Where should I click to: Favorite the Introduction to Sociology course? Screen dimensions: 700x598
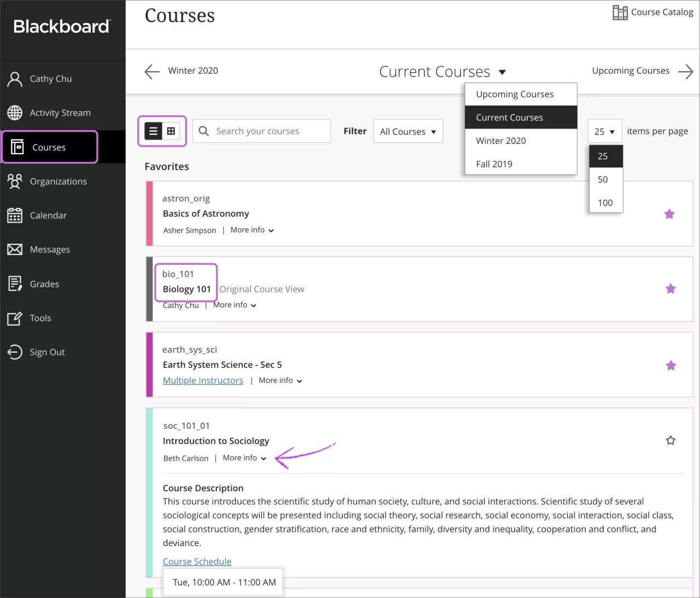[x=670, y=440]
